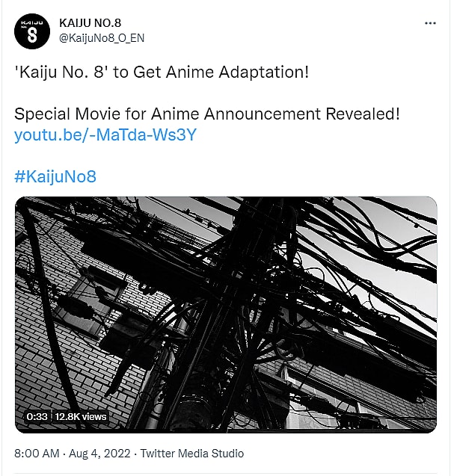
Task: Click 'Kaiju No. 8' quoted title text
Action: [62, 74]
